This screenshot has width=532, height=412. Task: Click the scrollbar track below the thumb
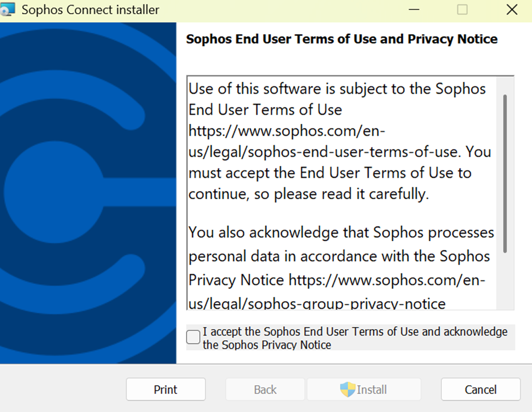pyautogui.click(x=505, y=281)
